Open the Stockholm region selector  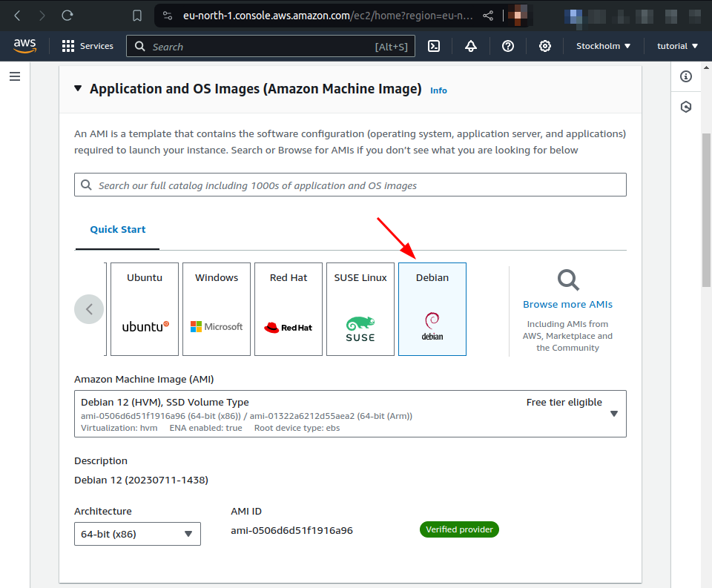(602, 46)
